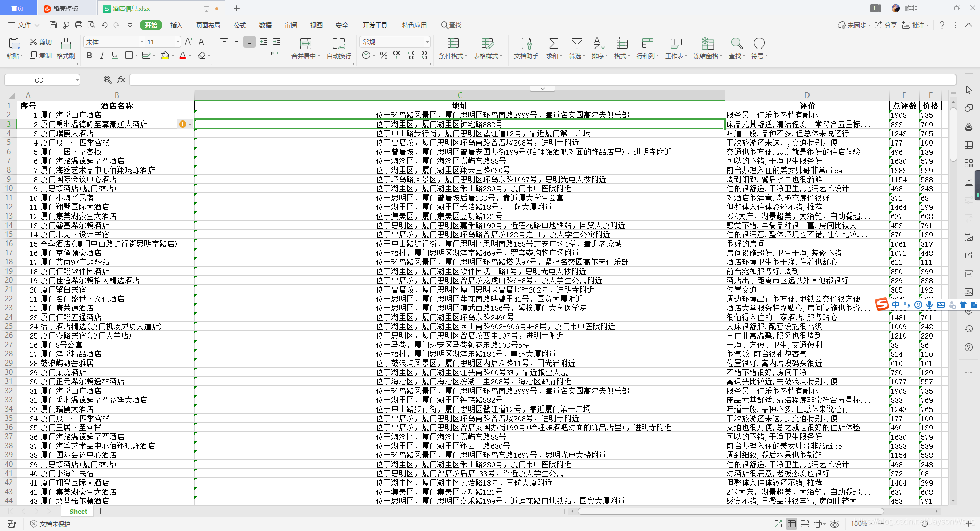Toggle eye protection mode in status bar
Image resolution: width=980 pixels, height=531 pixels.
tap(835, 524)
